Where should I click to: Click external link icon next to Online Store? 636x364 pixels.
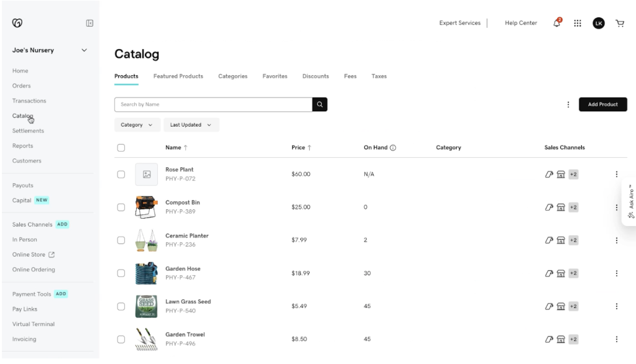52,255
